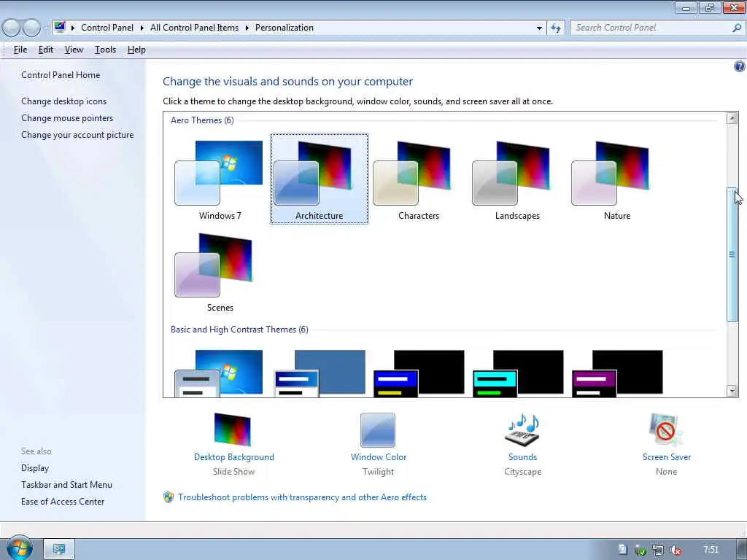Open the help question mark icon

click(740, 66)
